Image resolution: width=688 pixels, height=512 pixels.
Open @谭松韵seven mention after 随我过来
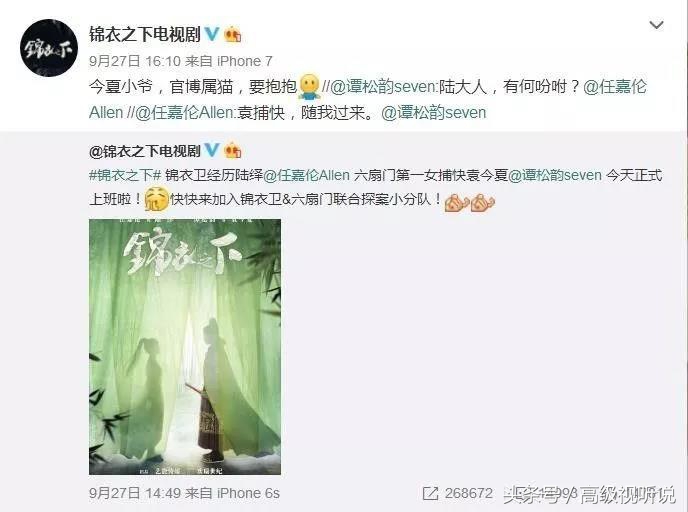coord(434,113)
